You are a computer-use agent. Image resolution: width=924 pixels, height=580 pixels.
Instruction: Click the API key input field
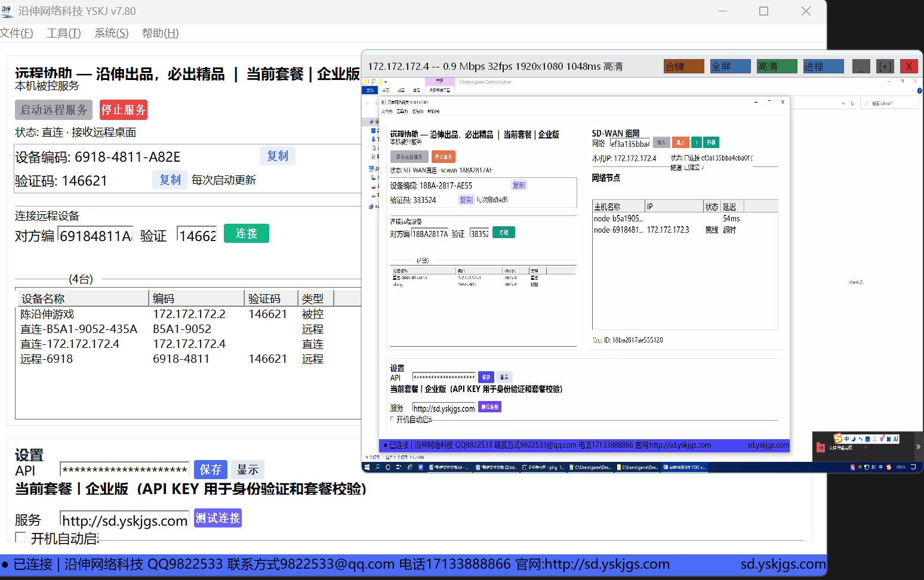click(124, 470)
